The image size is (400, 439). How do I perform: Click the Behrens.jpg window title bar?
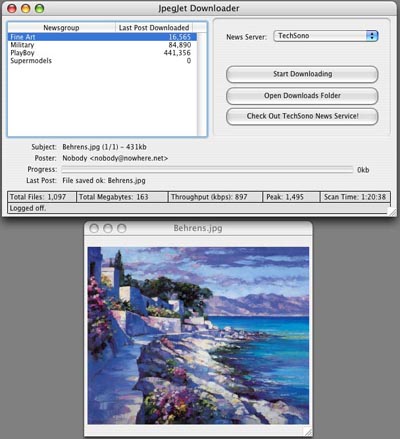pos(198,228)
